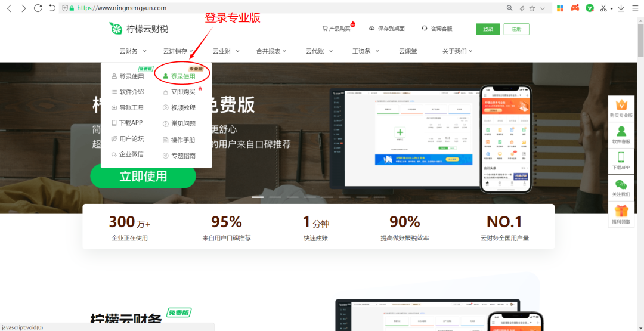Click the red game controller extension icon
644x331 pixels.
click(x=575, y=8)
